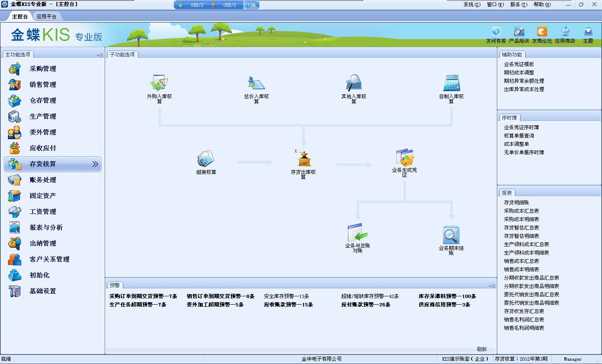Image resolution: width=602 pixels, height=364 pixels.
Task: Open the 存货出库核算 icon
Action: pos(304,158)
